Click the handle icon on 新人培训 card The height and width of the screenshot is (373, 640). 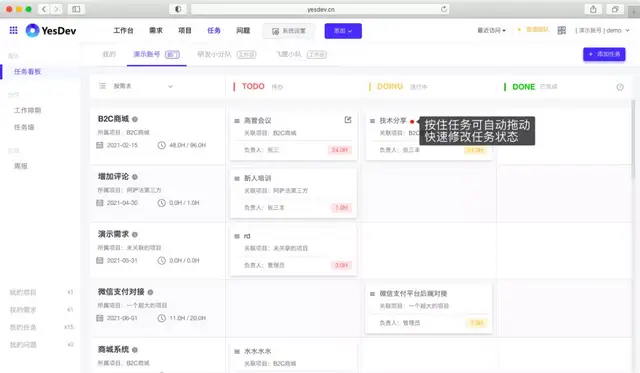click(237, 178)
